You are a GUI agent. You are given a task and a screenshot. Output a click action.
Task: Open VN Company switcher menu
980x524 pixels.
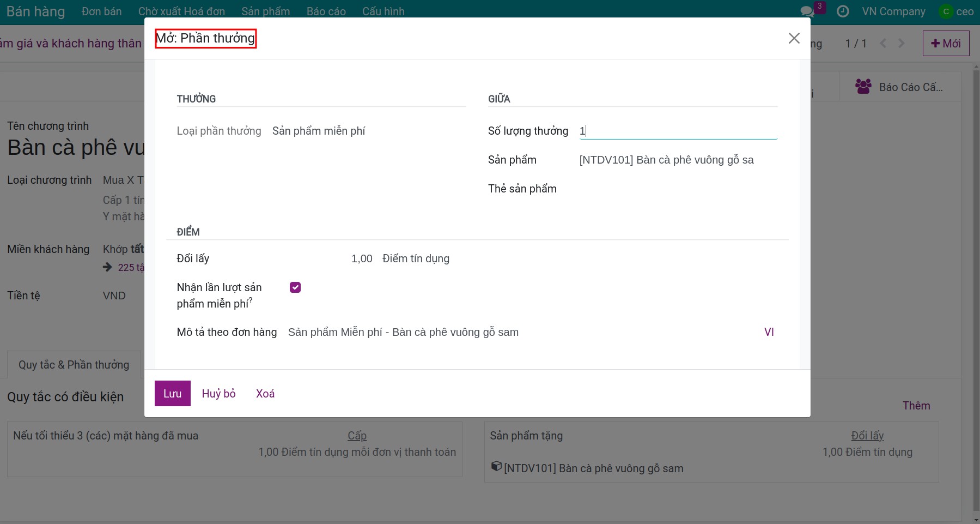tap(893, 11)
